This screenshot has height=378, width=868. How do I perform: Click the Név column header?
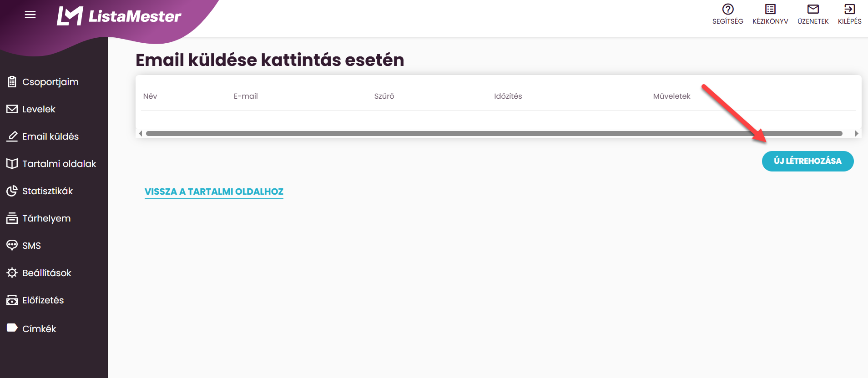click(150, 96)
